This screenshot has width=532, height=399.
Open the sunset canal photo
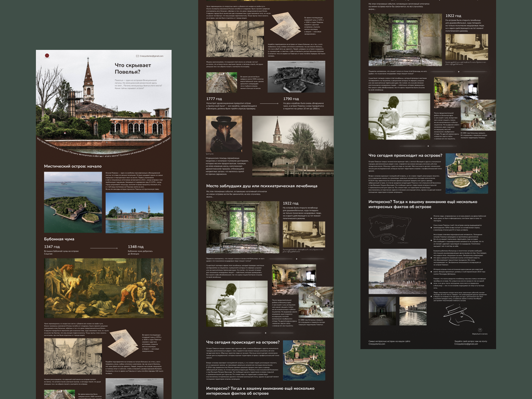tap(413, 311)
